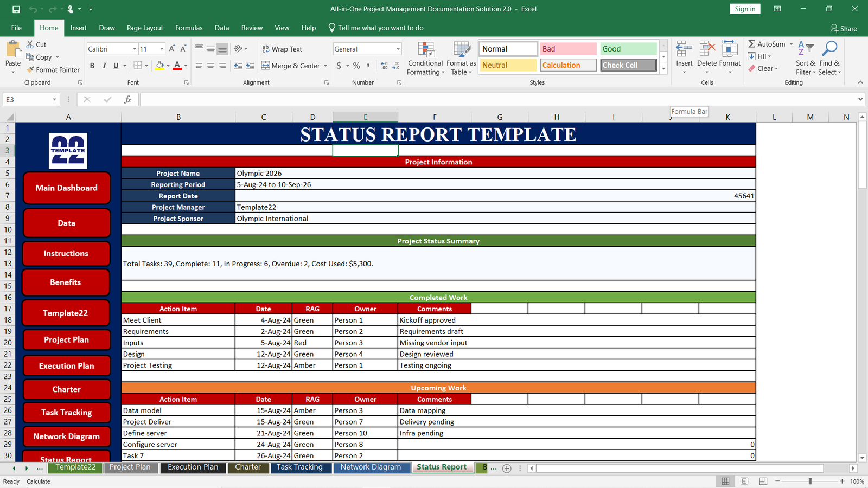The image size is (868, 488).
Task: Open Format as Table
Action: coord(461,59)
